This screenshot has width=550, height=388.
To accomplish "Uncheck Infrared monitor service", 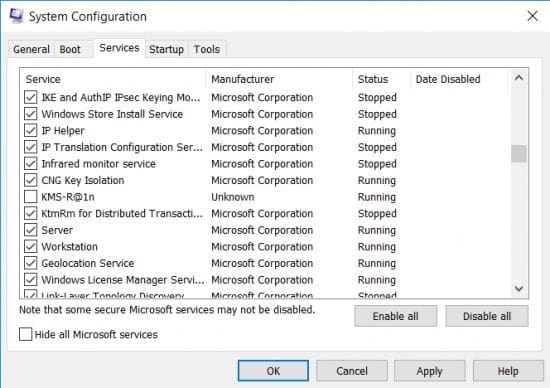I will [x=31, y=163].
